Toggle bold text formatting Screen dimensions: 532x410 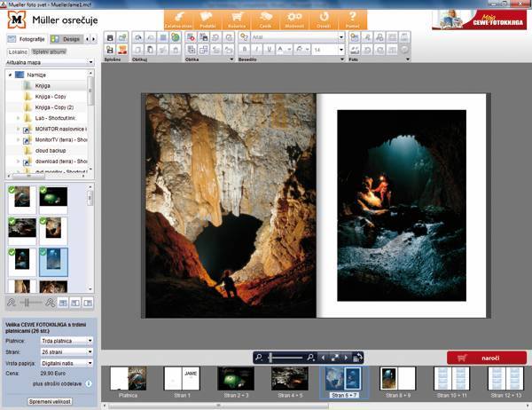click(x=245, y=50)
